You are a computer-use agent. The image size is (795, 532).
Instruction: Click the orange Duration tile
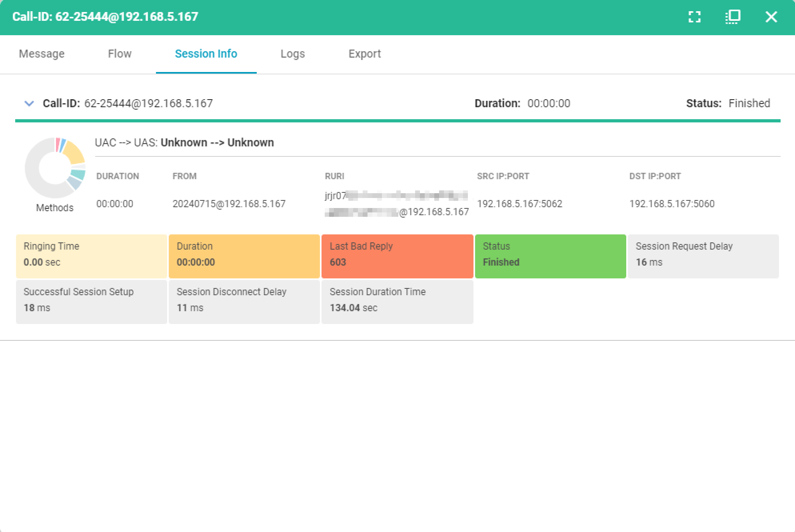(244, 256)
